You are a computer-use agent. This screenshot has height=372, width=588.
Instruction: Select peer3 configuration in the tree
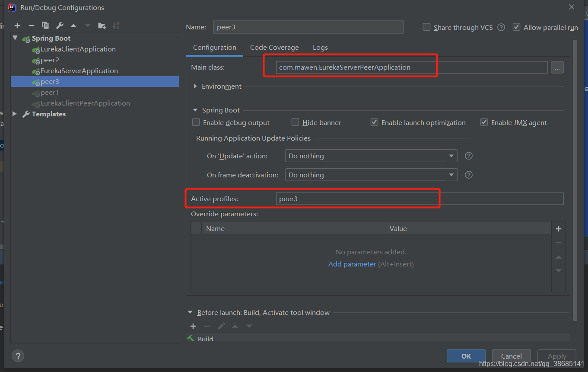point(95,81)
